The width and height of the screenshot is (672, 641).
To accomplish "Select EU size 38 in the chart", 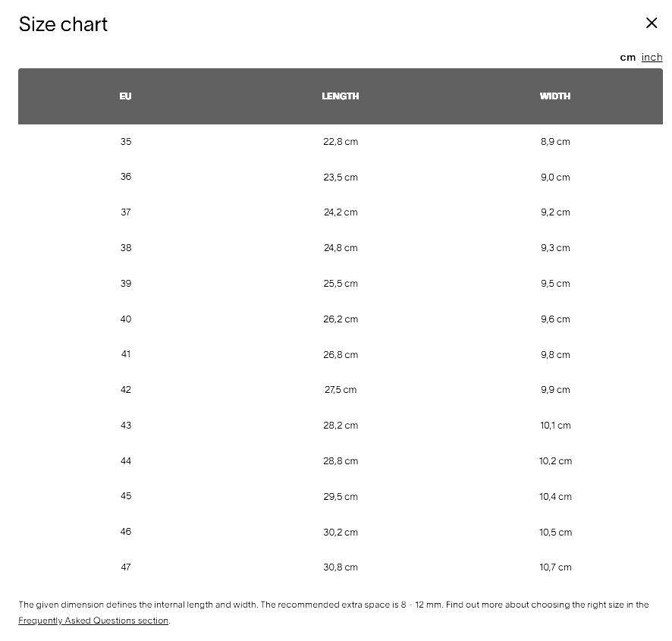I will pyautogui.click(x=126, y=248).
